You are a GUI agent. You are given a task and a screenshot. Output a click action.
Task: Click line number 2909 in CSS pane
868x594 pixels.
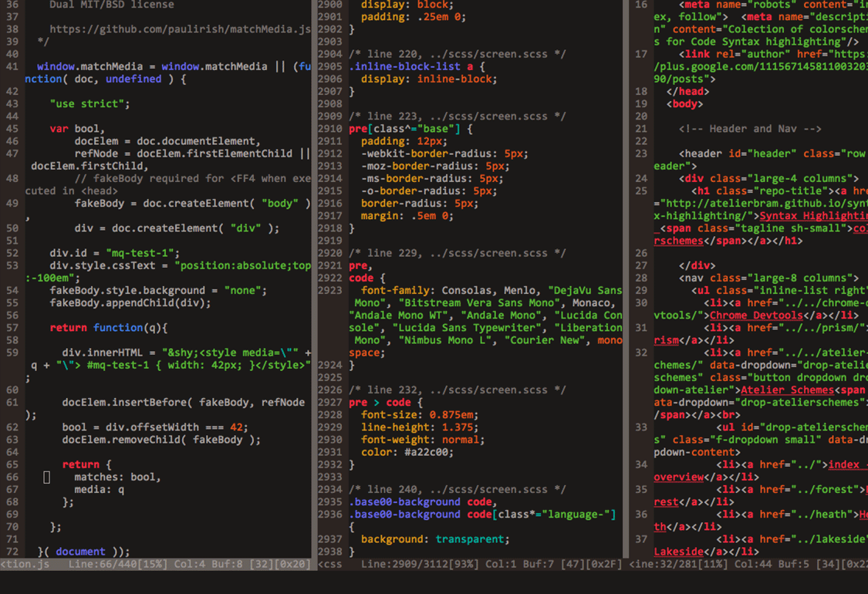pos(330,116)
